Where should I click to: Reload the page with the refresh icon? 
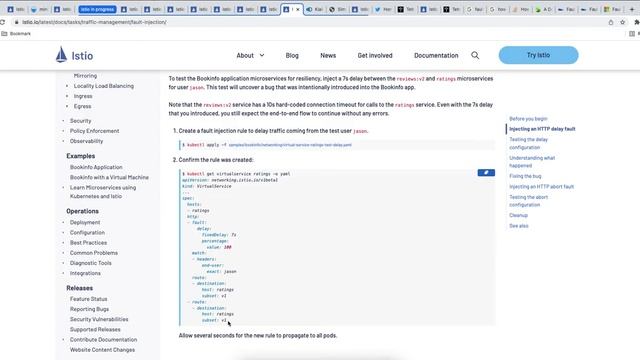click(2, 22)
